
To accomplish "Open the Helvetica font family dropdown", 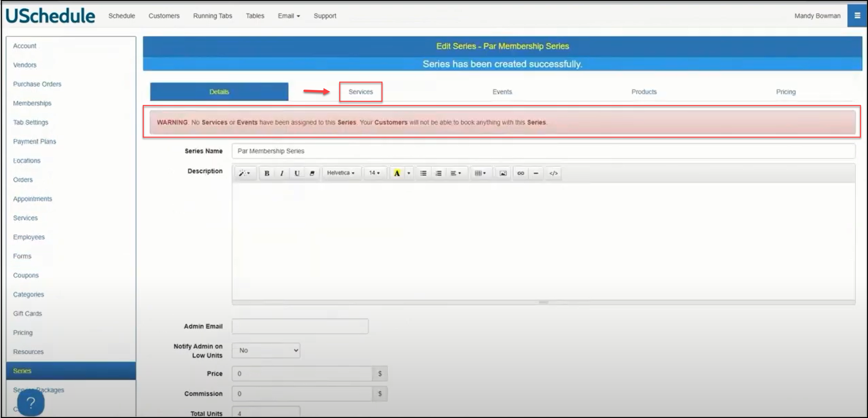I will [341, 173].
